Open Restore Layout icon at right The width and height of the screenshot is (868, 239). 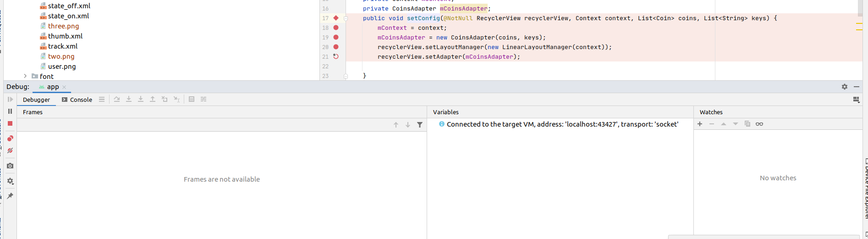[x=856, y=100]
